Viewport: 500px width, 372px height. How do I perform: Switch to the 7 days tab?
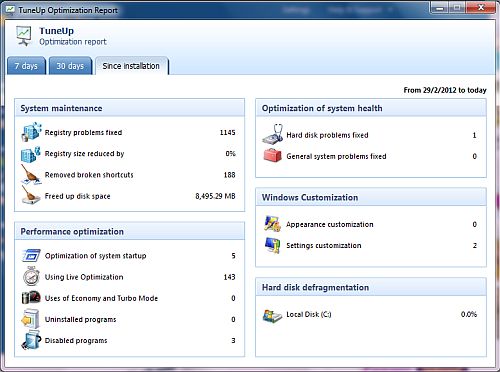(x=26, y=66)
